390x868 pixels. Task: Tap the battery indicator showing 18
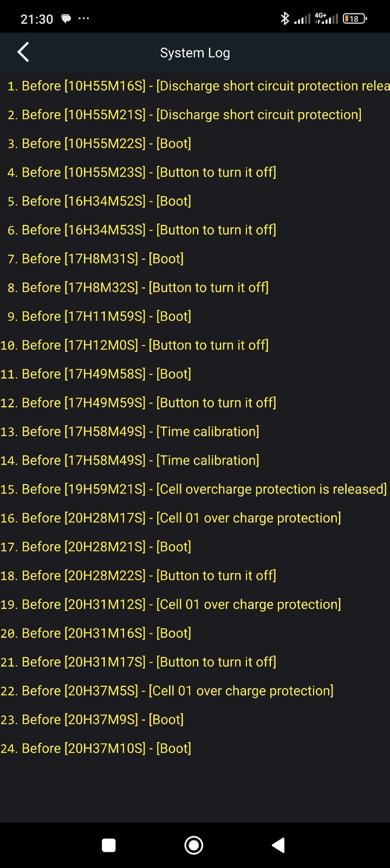[355, 18]
